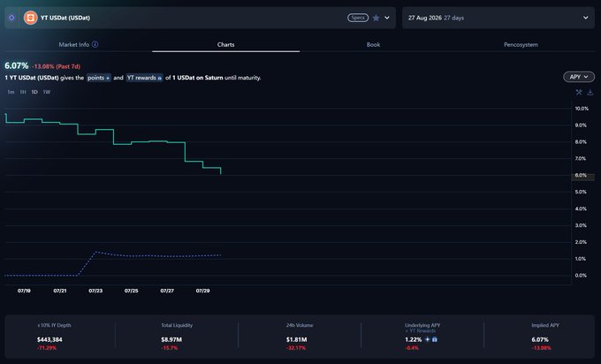Screen dimensions: 601x364
Task: Click the gift icon beside 1.22%
Action: pyautogui.click(x=435, y=339)
